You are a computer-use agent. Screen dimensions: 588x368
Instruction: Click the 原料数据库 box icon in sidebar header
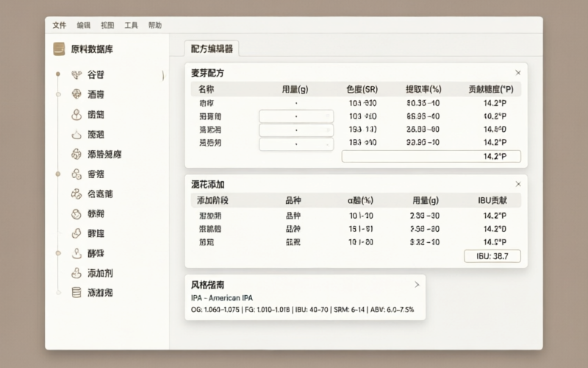click(x=59, y=49)
